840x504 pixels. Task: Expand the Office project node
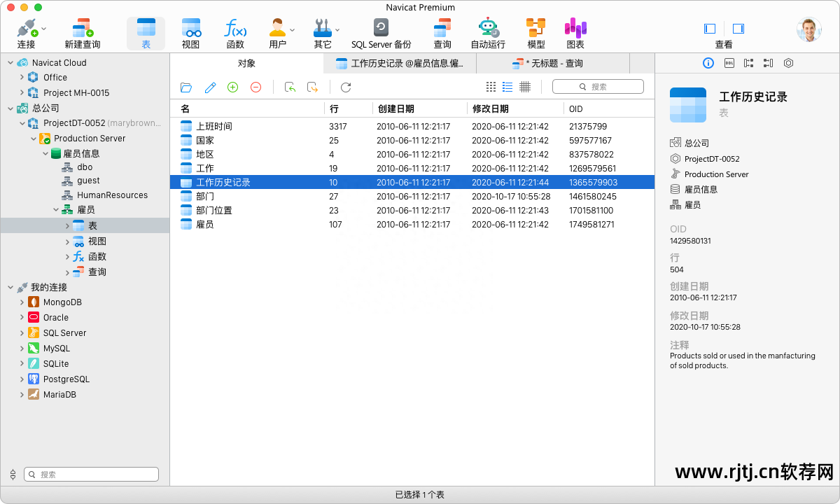[x=22, y=78]
